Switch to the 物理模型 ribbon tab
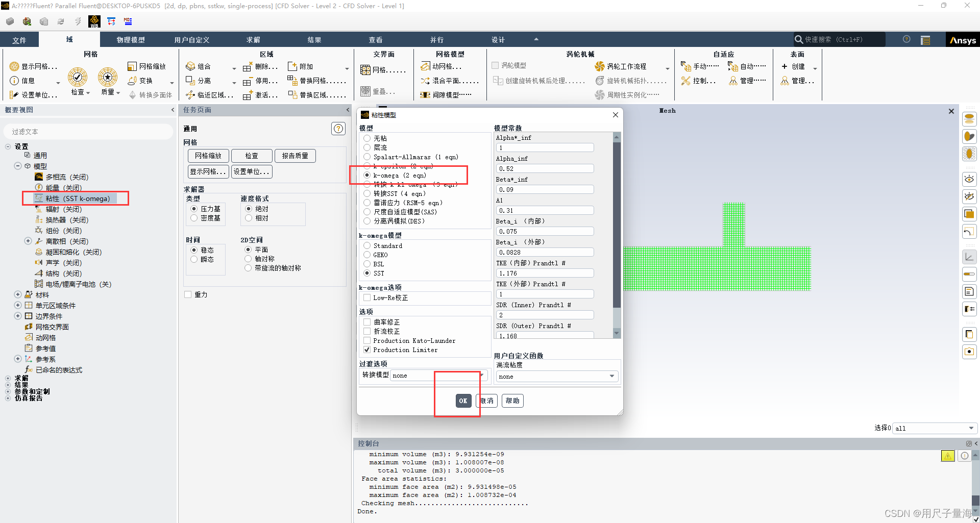 [x=131, y=40]
